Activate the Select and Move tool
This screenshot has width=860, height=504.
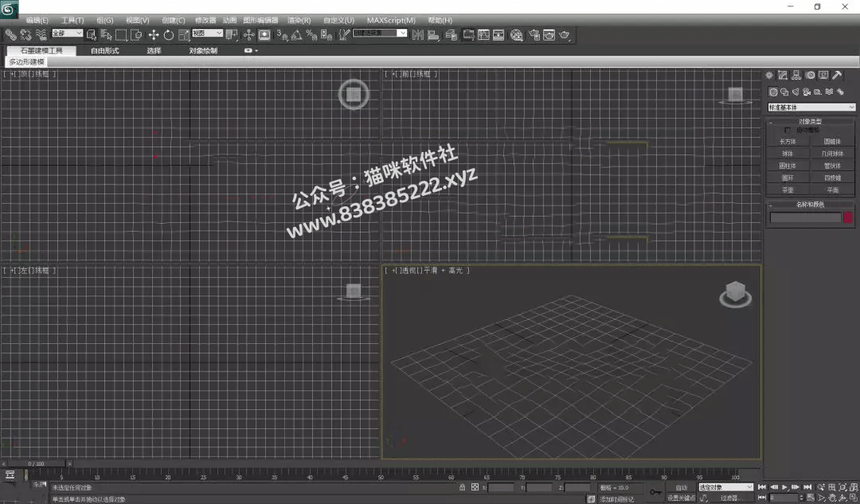[154, 35]
